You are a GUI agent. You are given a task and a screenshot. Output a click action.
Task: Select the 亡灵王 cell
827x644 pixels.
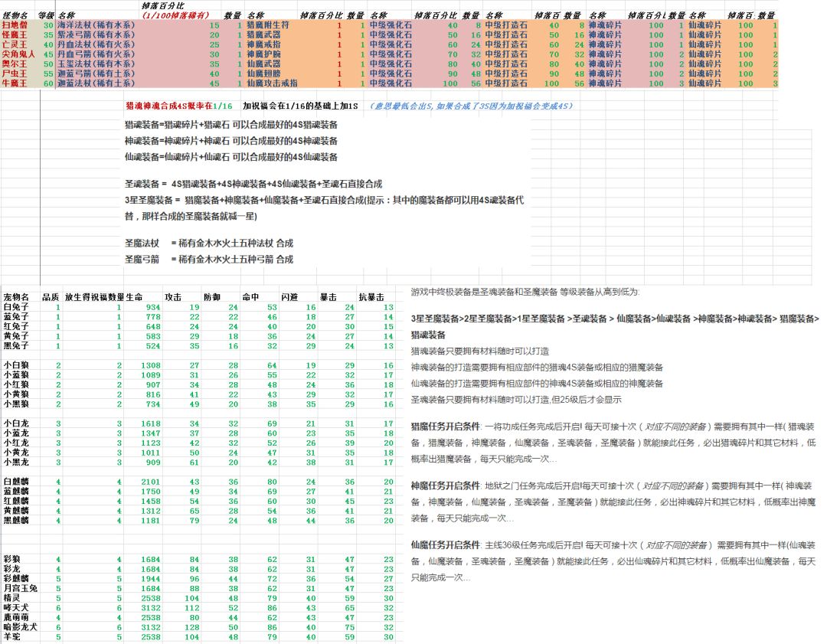[15, 45]
